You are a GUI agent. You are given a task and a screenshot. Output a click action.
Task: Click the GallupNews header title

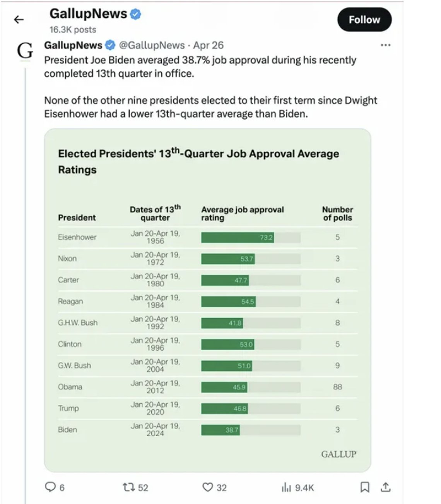(x=88, y=14)
